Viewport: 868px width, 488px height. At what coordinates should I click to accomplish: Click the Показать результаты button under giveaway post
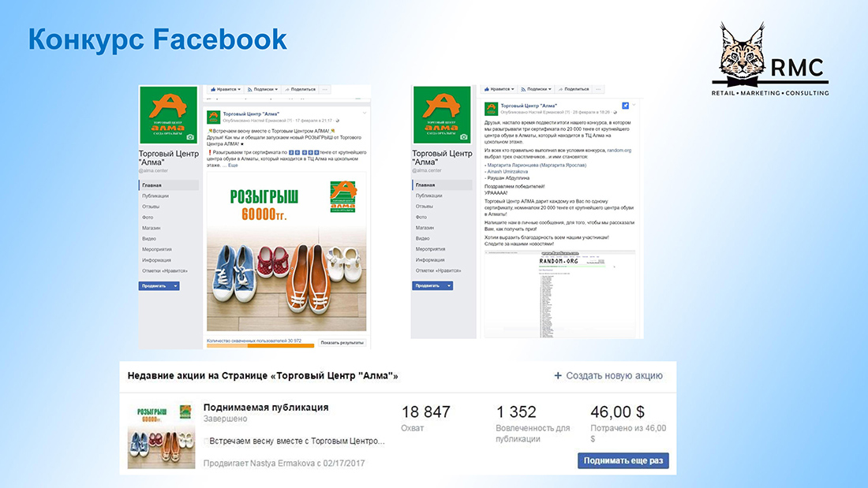point(342,342)
